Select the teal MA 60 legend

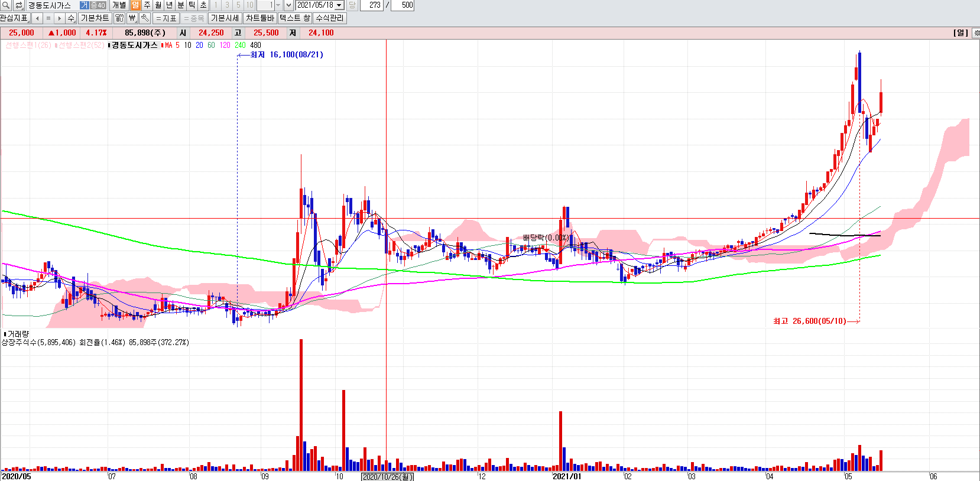(x=211, y=45)
